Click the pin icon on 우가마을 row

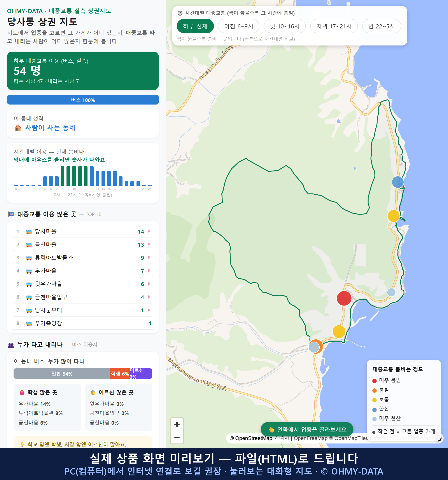[x=149, y=271]
